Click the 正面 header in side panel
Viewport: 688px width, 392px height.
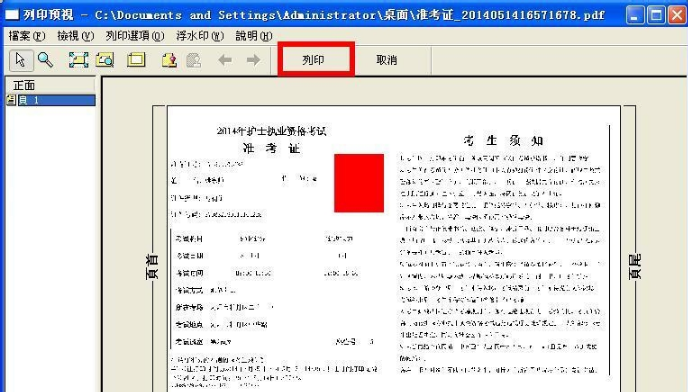pos(50,85)
